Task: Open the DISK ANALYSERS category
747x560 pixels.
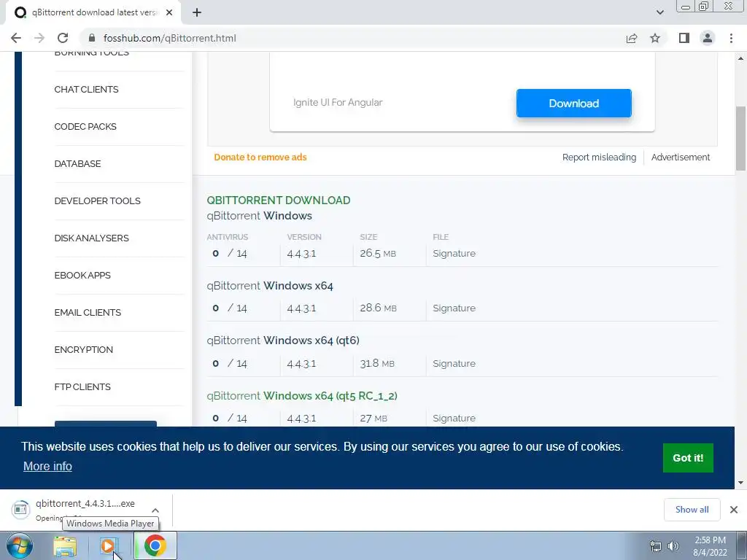Action: coord(91,238)
